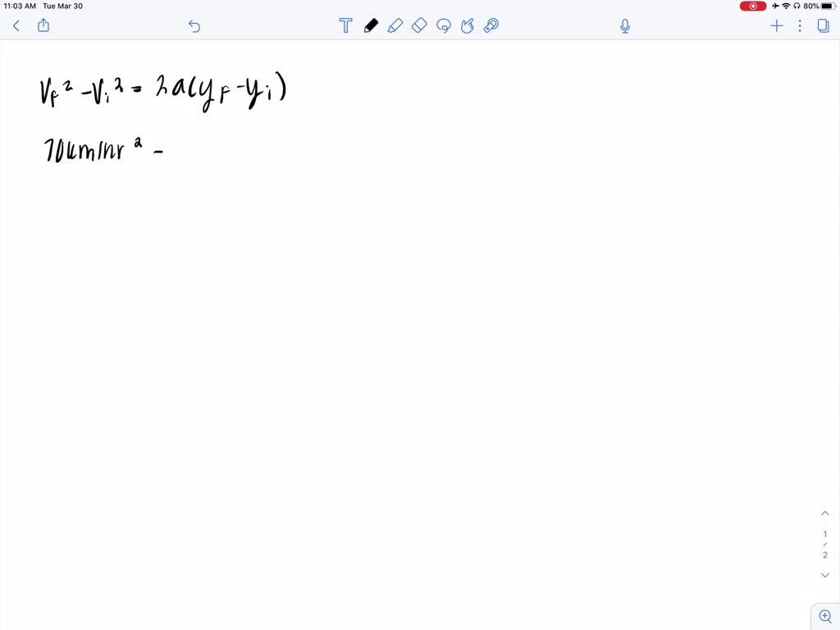Select the Eraser tool
Viewport: 840px width, 630px height.
click(x=419, y=25)
